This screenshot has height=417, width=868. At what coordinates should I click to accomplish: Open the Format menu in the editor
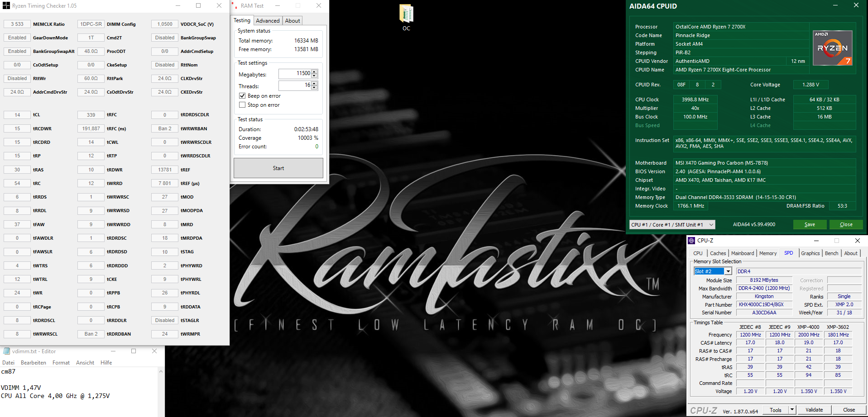coord(61,363)
